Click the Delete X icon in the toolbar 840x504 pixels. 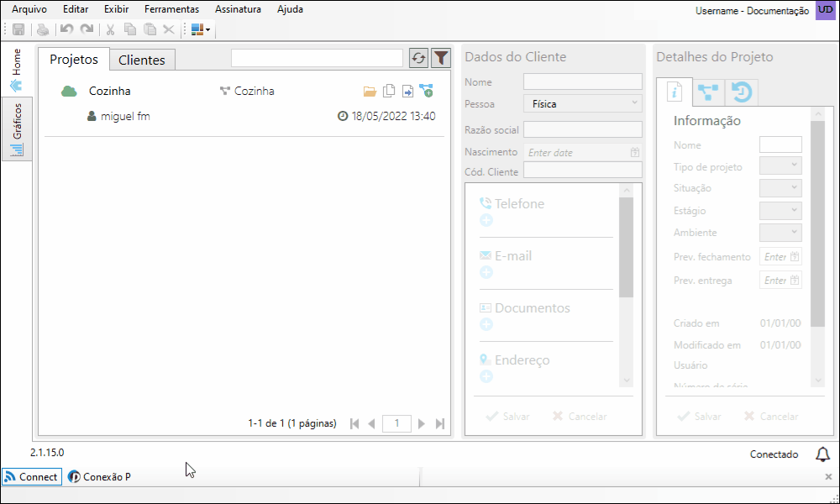click(x=169, y=29)
